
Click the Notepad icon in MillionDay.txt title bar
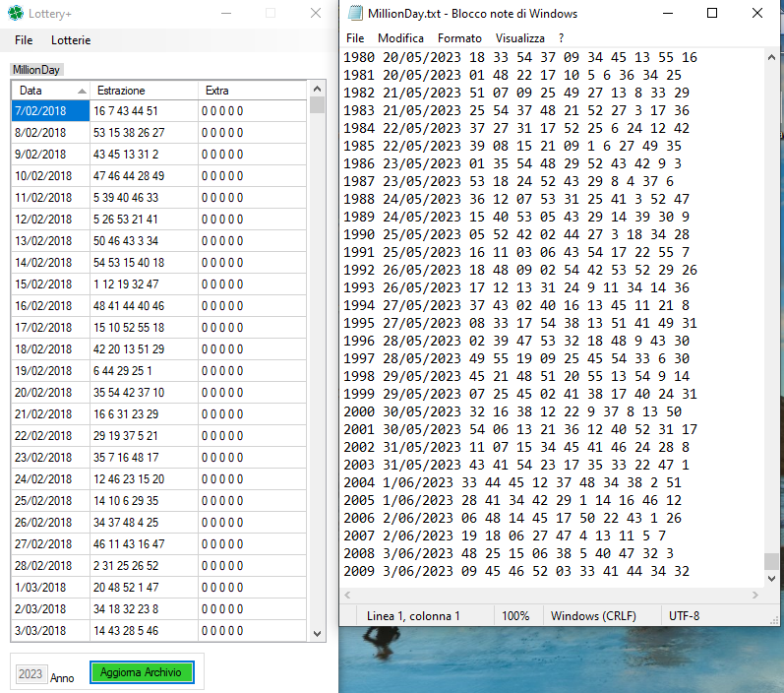pos(355,13)
